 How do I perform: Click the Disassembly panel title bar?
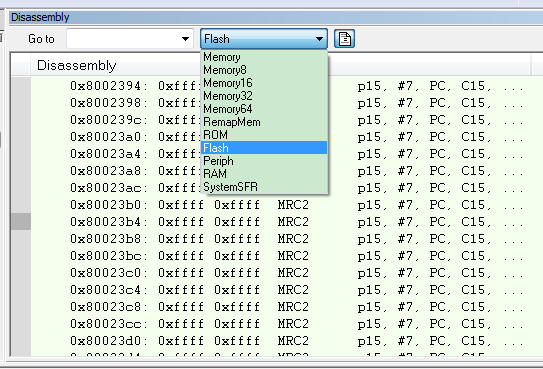pos(276,17)
